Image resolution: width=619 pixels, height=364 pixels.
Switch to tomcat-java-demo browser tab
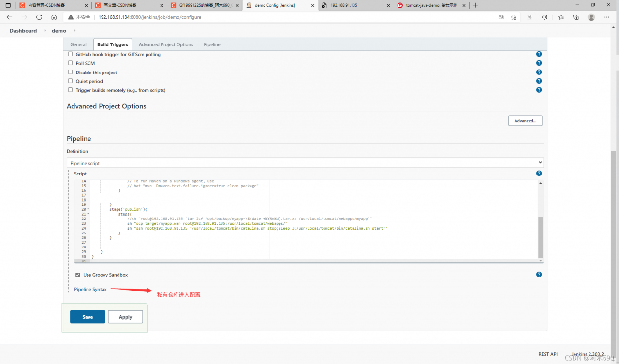click(x=431, y=5)
